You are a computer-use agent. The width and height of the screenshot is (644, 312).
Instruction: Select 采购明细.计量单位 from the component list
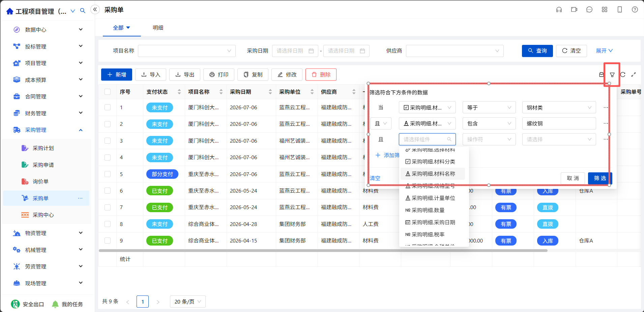[433, 198]
